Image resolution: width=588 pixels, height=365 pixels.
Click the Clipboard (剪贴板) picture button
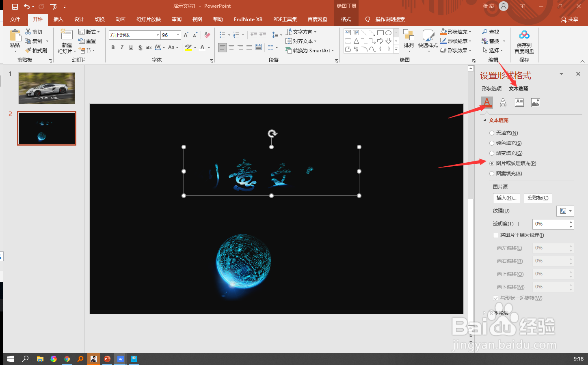click(538, 198)
